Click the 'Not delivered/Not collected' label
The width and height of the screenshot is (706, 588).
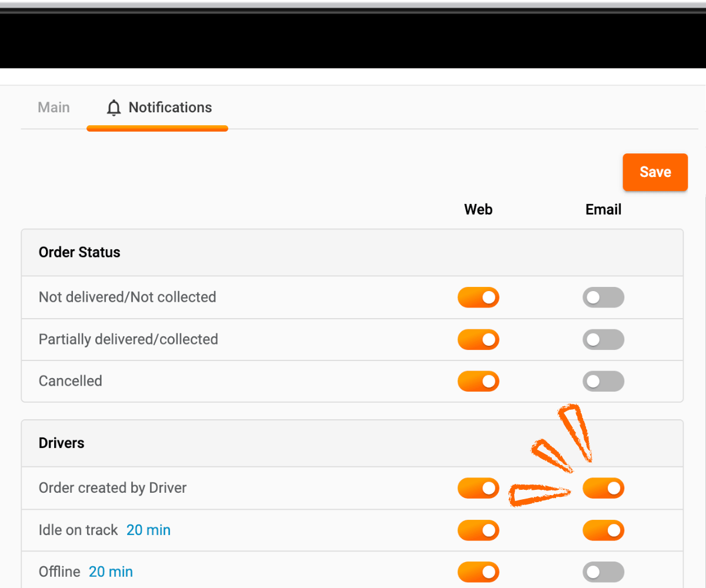pyautogui.click(x=128, y=297)
